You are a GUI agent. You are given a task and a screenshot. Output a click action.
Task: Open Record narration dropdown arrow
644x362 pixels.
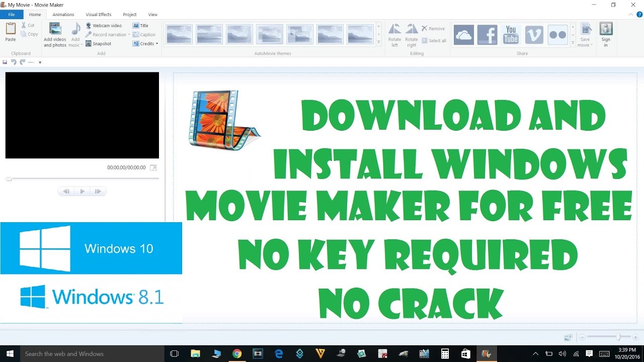coord(129,35)
